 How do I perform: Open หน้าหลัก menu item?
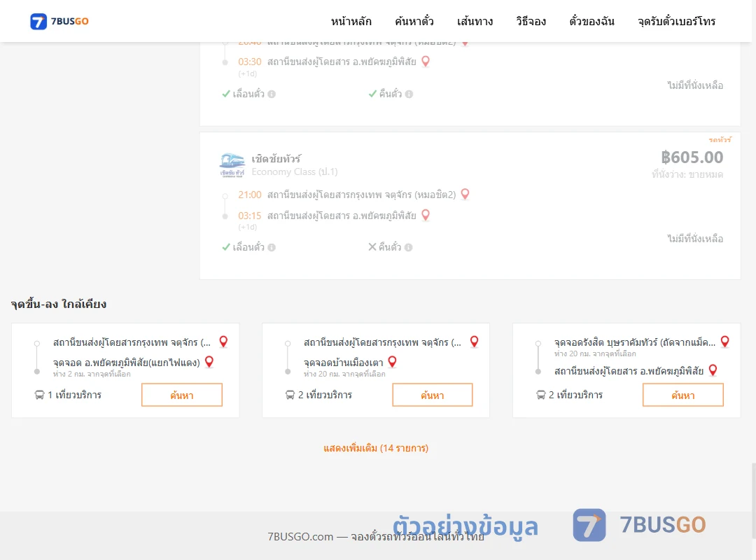[351, 21]
